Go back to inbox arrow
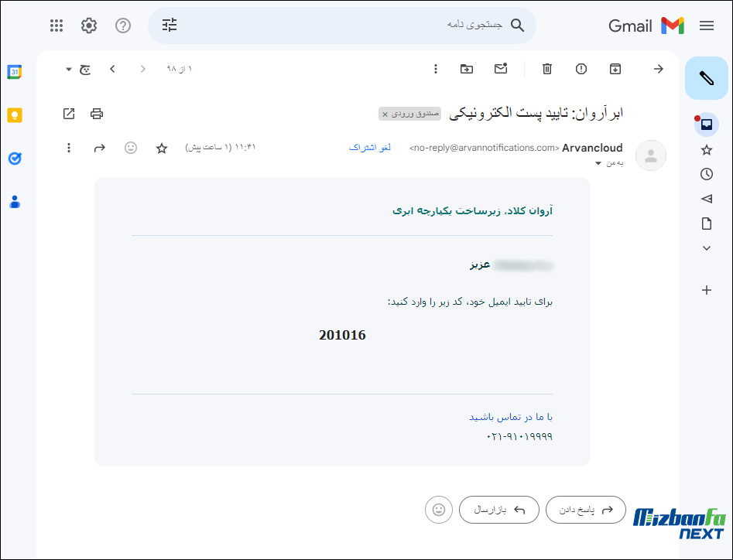 tap(658, 69)
